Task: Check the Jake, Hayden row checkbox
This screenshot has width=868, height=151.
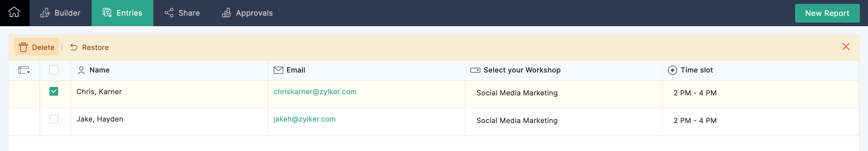Action: point(54,119)
